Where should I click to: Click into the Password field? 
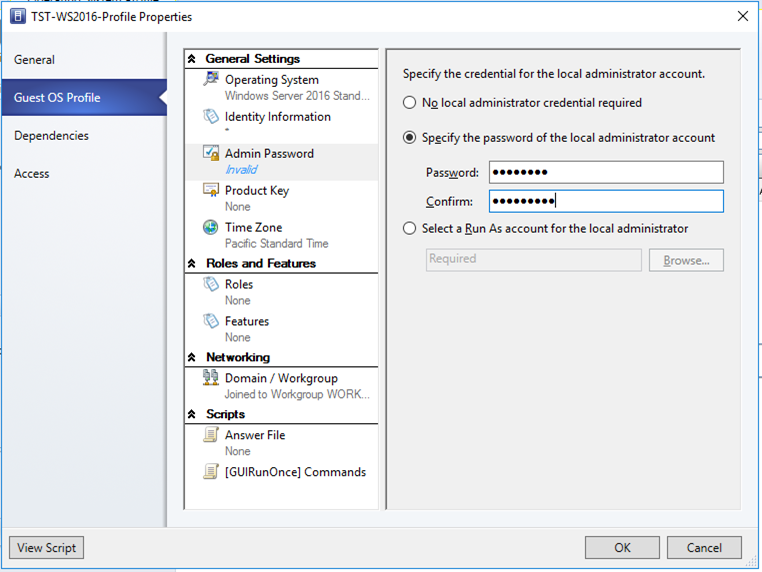(x=606, y=172)
